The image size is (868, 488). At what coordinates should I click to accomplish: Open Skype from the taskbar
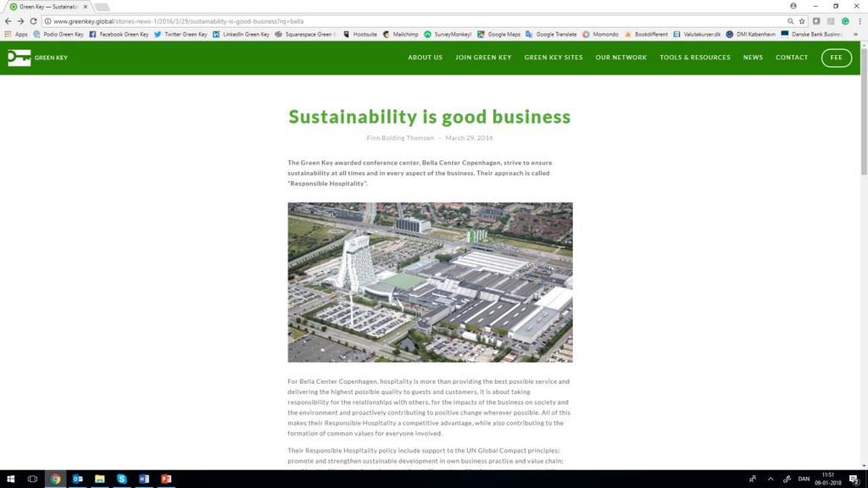[x=122, y=480]
